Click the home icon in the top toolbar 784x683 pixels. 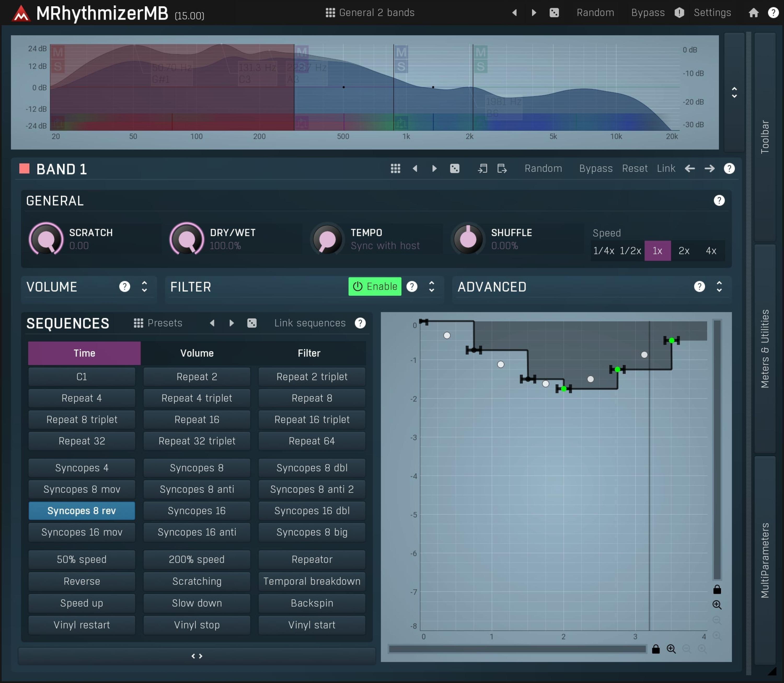pyautogui.click(x=753, y=13)
